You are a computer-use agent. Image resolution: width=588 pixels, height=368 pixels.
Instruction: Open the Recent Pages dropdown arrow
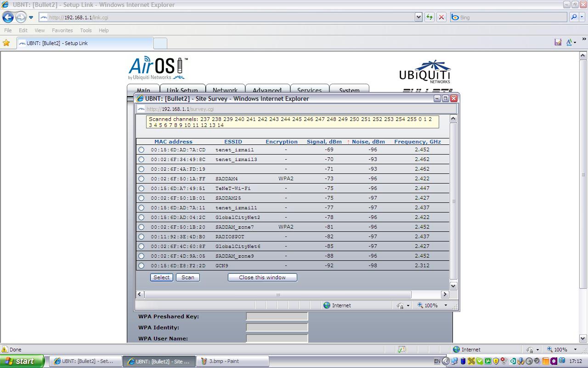point(31,17)
